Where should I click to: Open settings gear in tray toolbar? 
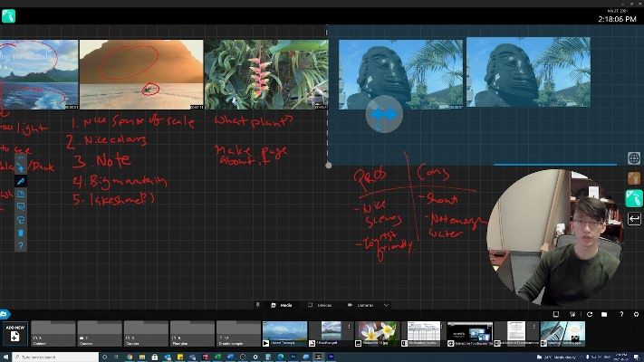tap(636, 314)
